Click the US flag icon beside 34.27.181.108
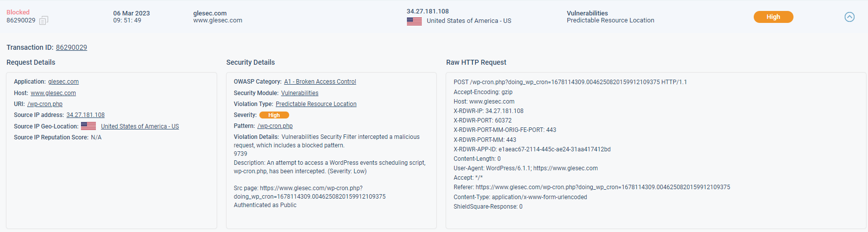 click(x=414, y=21)
